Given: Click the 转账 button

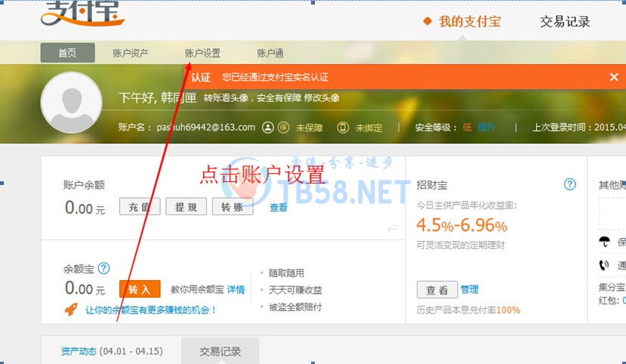Looking at the screenshot, I should pos(233,206).
